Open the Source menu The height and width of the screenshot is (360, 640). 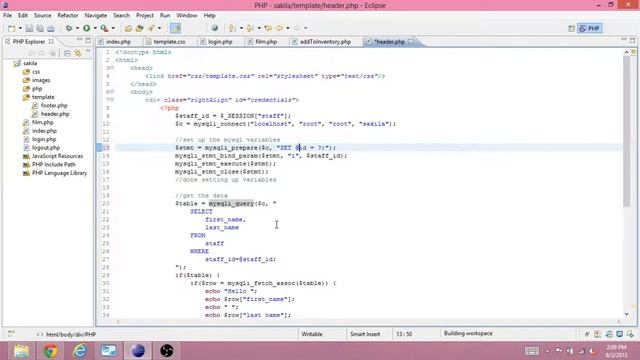42,15
